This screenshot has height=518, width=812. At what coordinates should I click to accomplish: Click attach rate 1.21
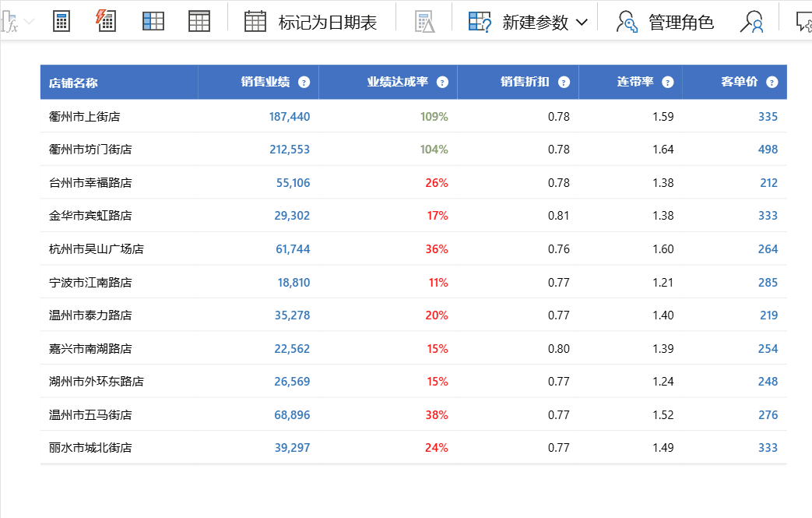(x=663, y=282)
